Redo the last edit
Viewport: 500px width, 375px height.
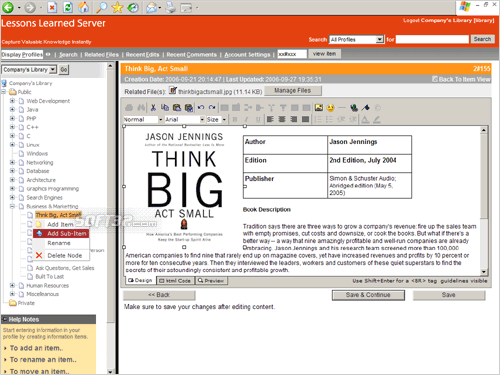pos(212,108)
